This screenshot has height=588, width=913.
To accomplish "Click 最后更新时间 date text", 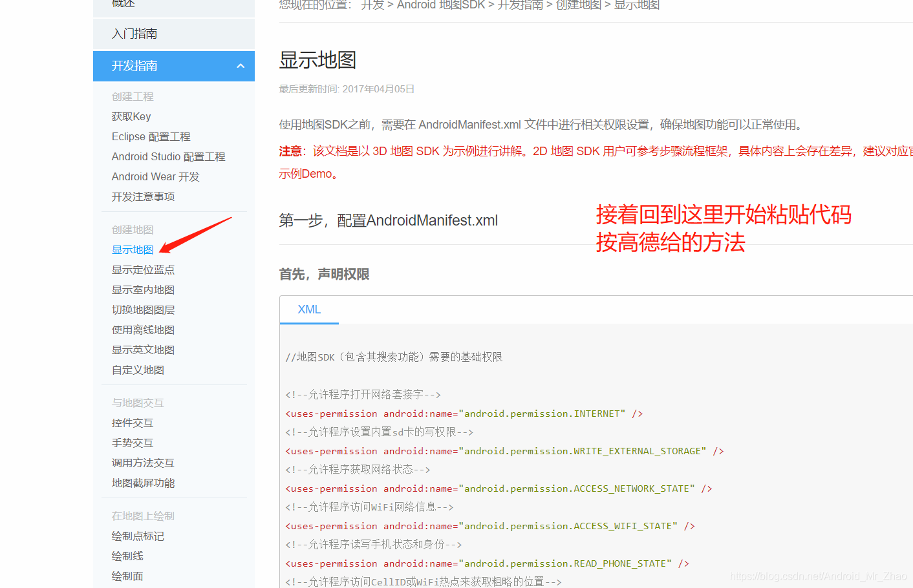I will click(x=347, y=89).
